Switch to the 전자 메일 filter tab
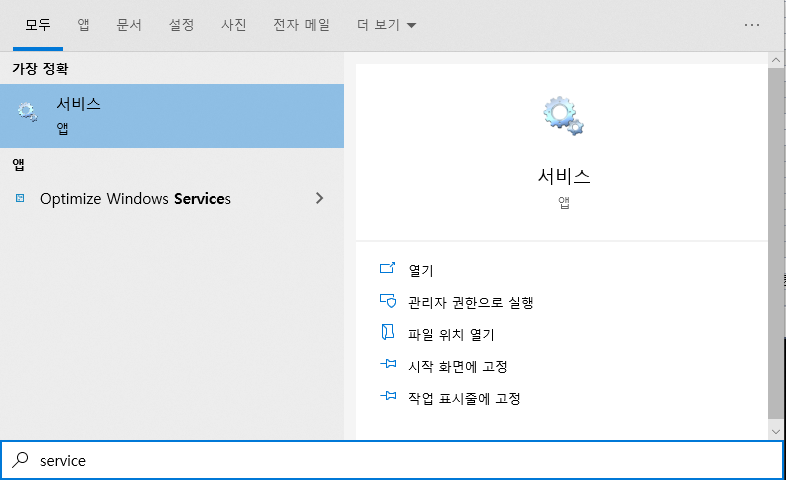 tap(301, 25)
